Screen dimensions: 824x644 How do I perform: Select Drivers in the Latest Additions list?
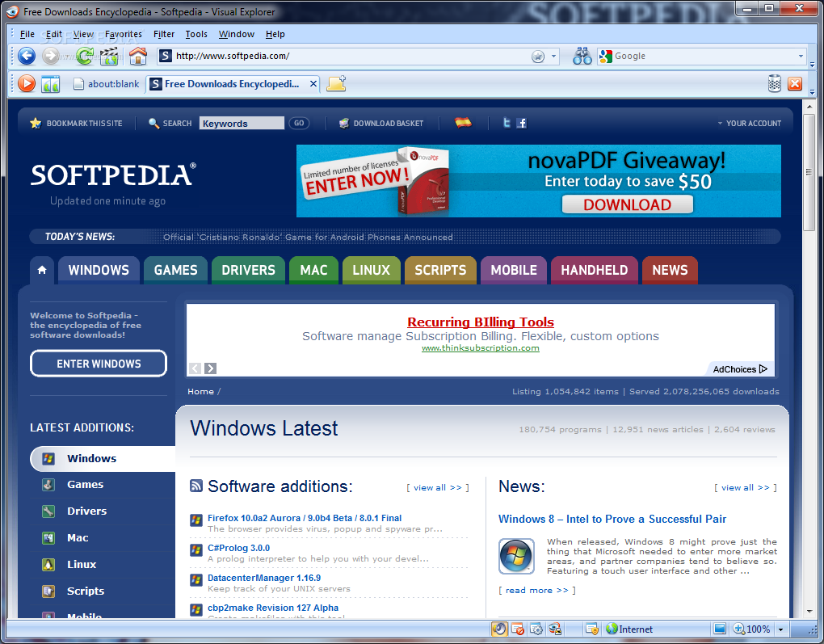pyautogui.click(x=86, y=511)
